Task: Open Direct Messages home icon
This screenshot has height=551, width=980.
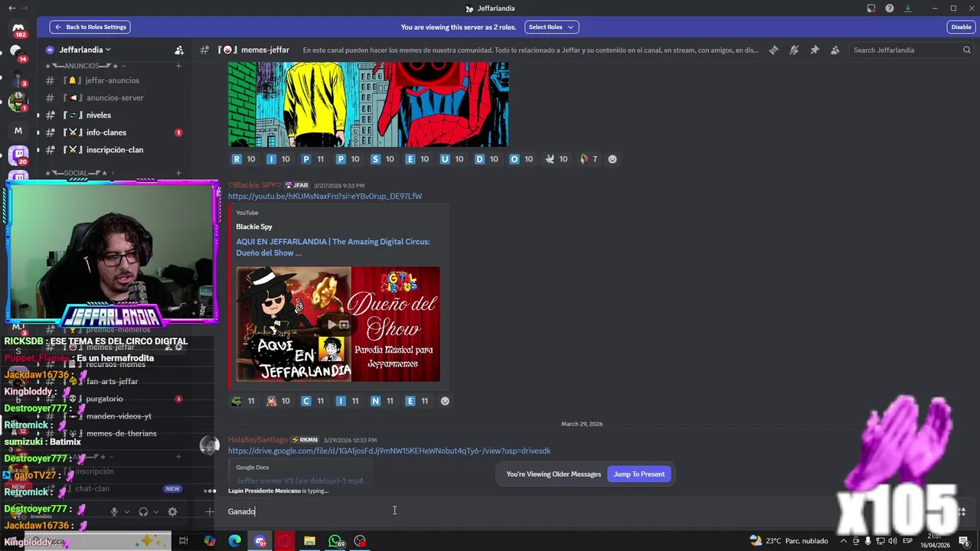Action: point(18,29)
